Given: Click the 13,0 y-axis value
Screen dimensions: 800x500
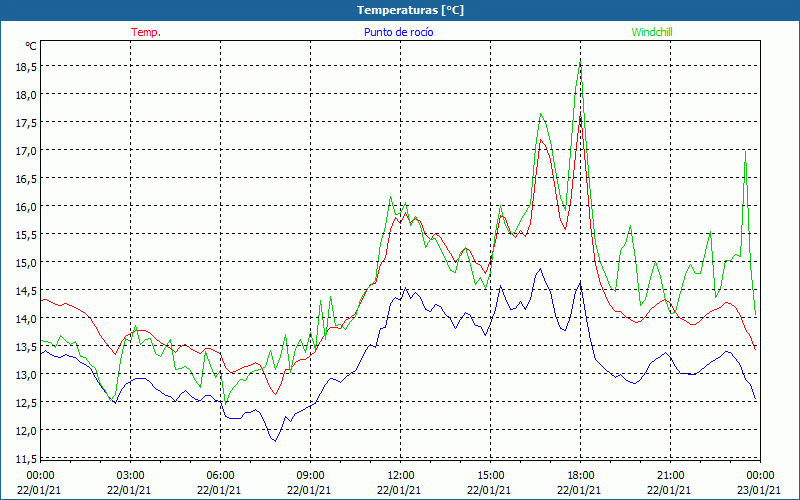Looking at the screenshot, I should point(27,374).
